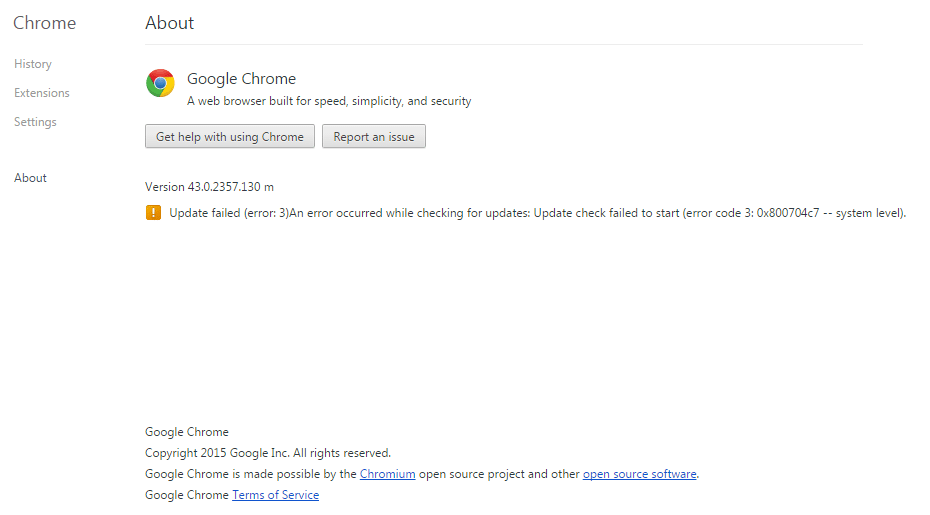Open the open source software link
This screenshot has width=930, height=515.
coord(639,474)
